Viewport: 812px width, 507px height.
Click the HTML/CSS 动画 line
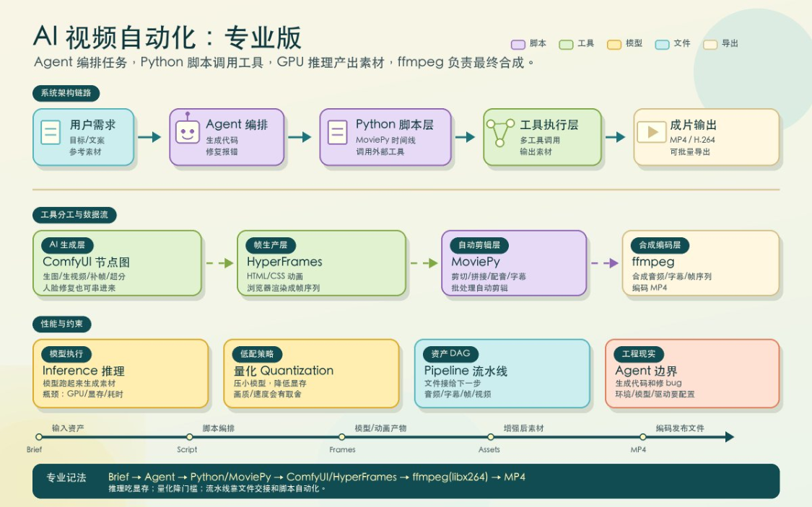(x=275, y=276)
